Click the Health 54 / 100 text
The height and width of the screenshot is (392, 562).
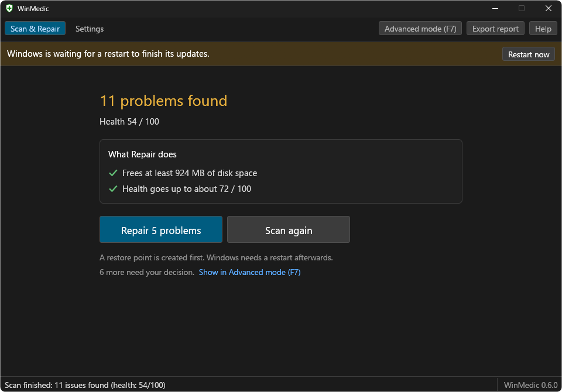129,122
